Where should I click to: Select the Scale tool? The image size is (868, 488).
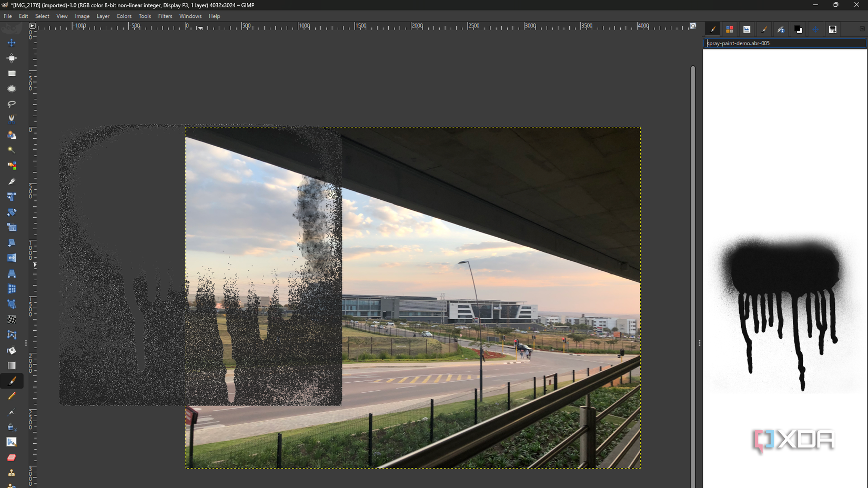tap(12, 227)
